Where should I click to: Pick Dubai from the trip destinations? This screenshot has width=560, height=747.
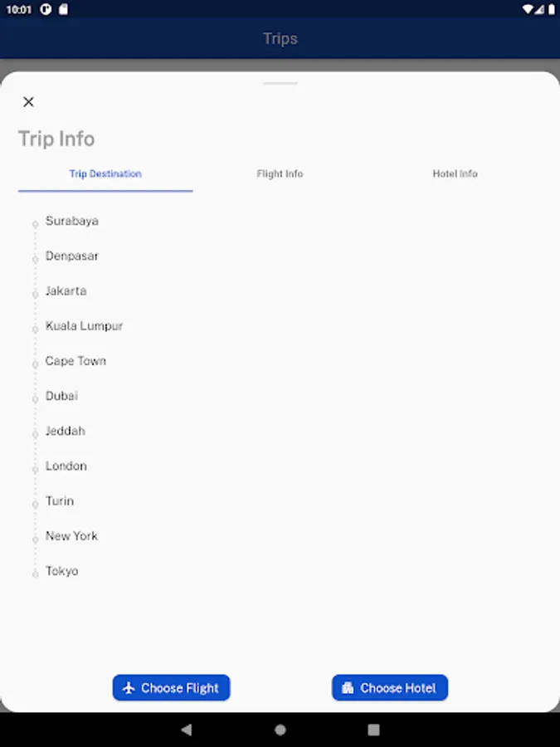pos(62,396)
